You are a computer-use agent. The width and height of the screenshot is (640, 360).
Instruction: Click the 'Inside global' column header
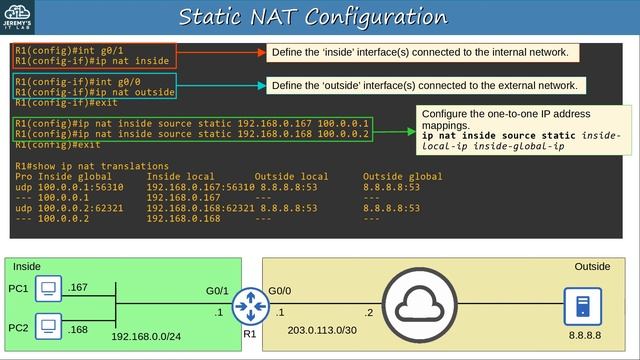pyautogui.click(x=75, y=176)
